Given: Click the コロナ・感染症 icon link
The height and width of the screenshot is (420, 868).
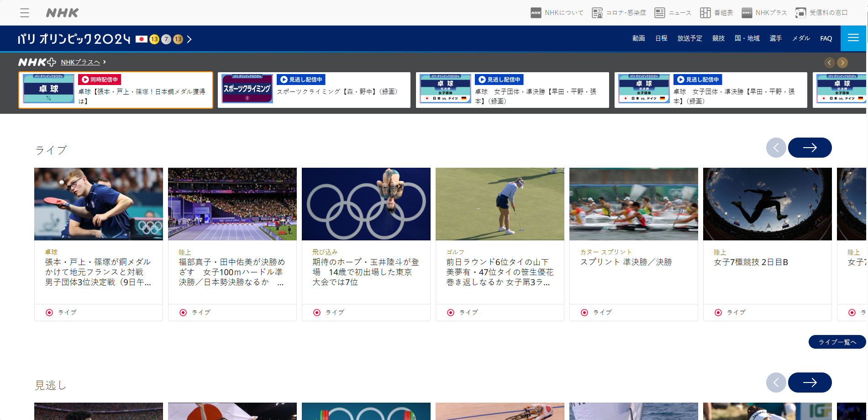Looking at the screenshot, I should point(597,13).
